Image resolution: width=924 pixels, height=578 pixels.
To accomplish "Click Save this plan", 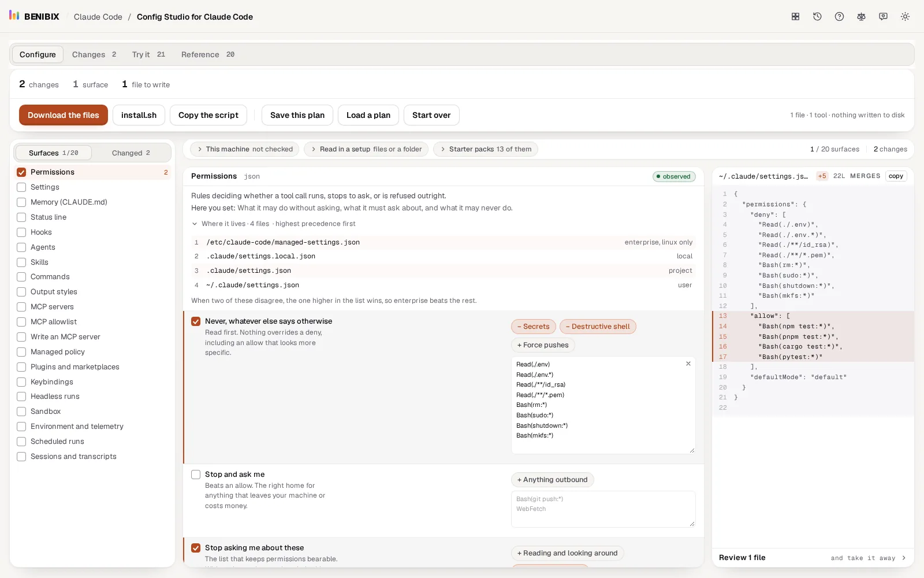I will (x=297, y=115).
